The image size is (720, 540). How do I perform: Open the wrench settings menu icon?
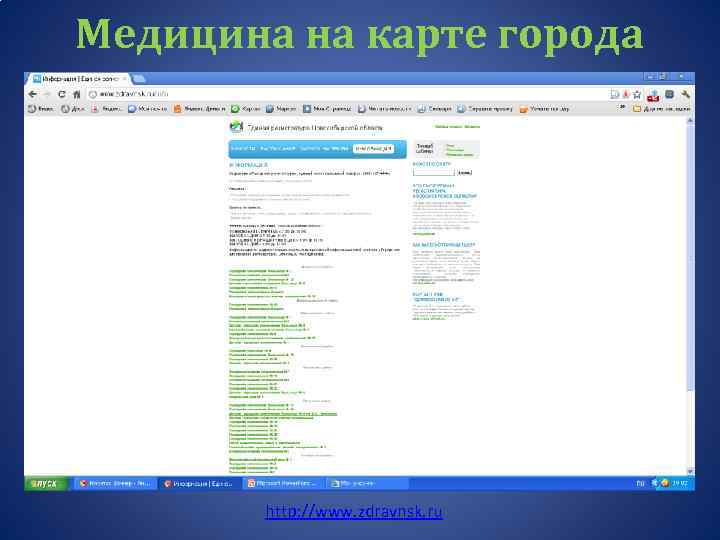tap(686, 94)
